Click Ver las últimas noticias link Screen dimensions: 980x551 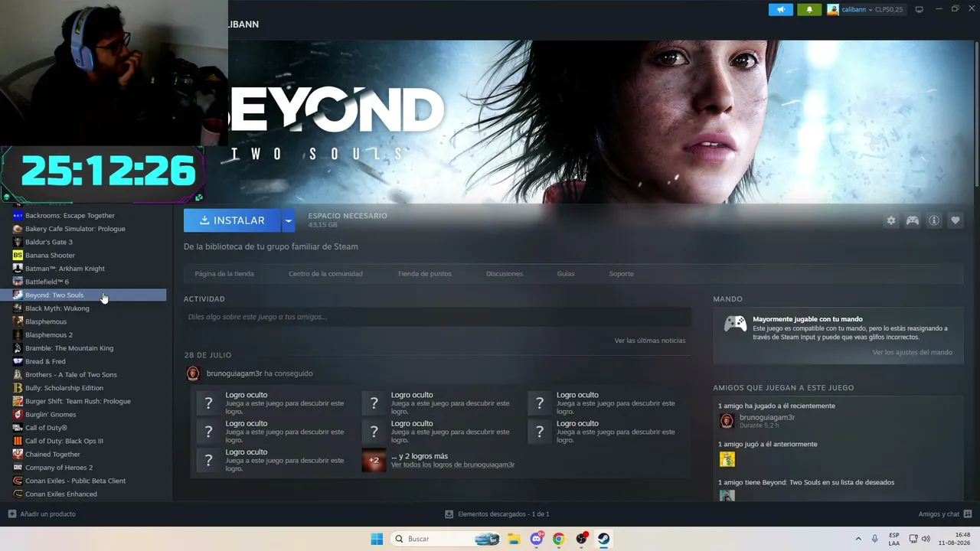coord(650,341)
